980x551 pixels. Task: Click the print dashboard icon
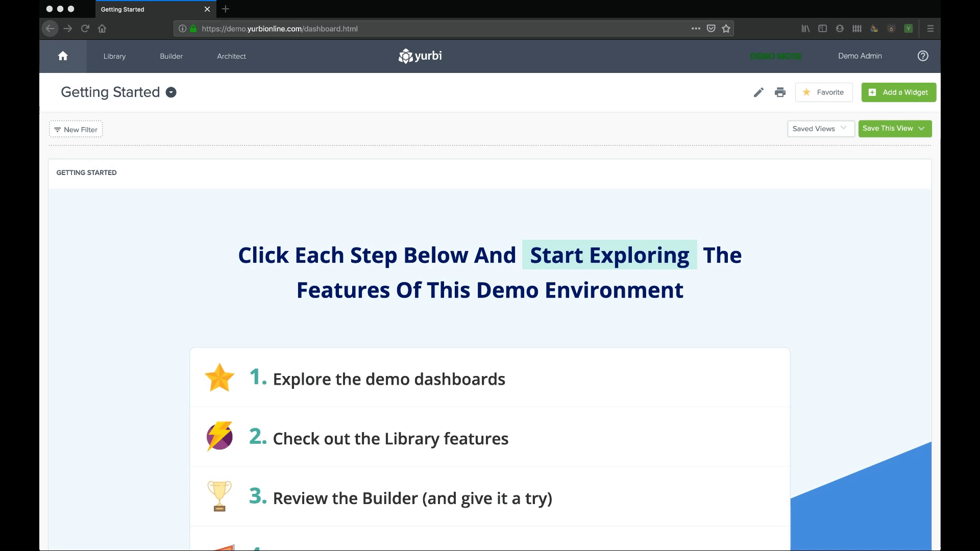pos(780,92)
